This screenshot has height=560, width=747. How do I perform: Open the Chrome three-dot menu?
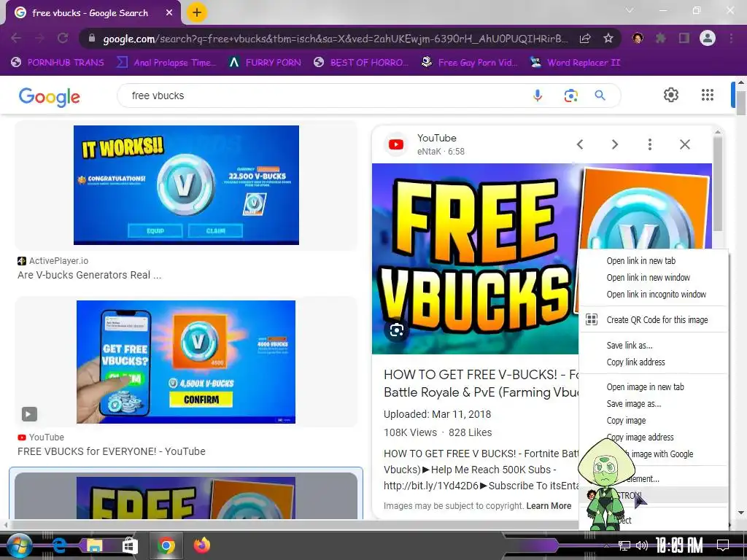coord(731,38)
